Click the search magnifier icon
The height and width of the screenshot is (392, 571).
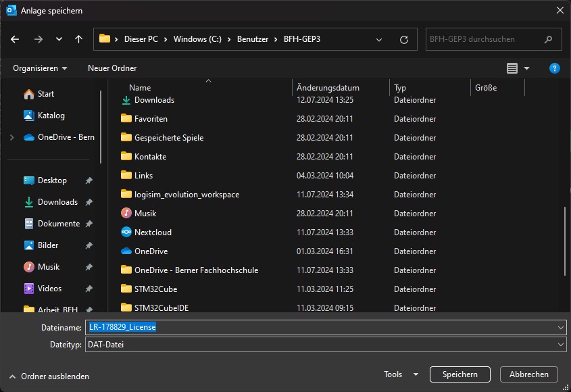click(548, 39)
